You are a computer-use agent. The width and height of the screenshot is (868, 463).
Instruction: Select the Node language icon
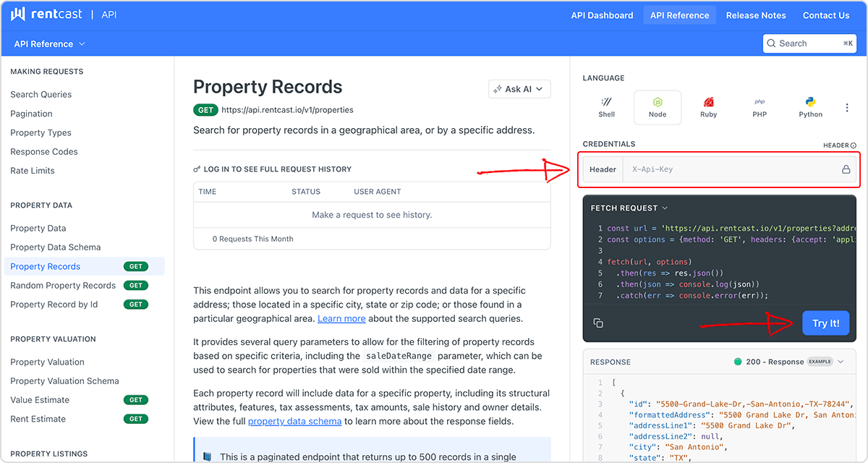coord(658,102)
